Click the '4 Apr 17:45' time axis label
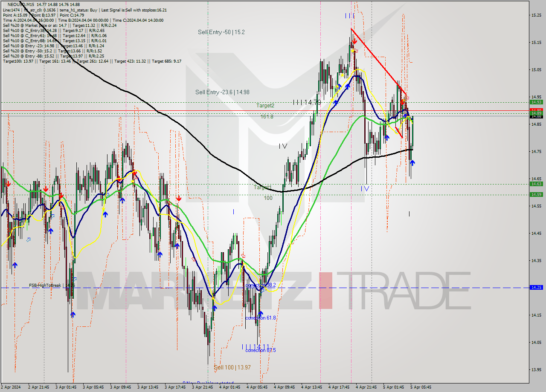 tap(339, 387)
